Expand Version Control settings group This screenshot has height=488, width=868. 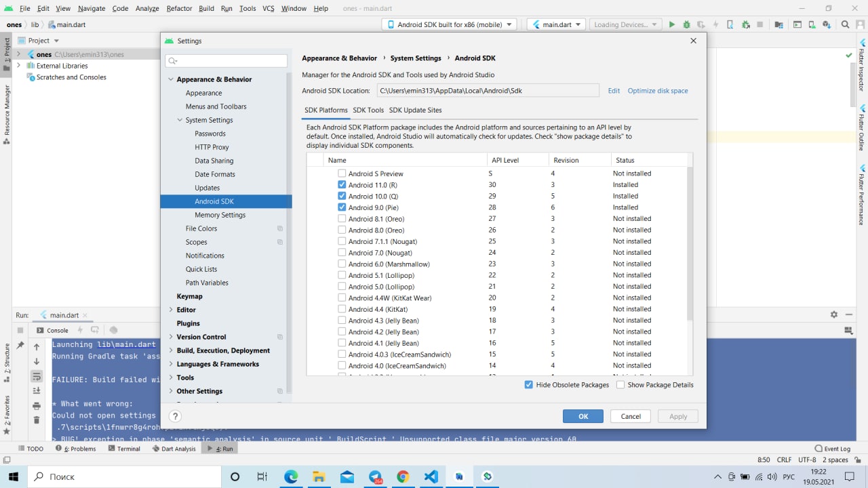pos(171,337)
